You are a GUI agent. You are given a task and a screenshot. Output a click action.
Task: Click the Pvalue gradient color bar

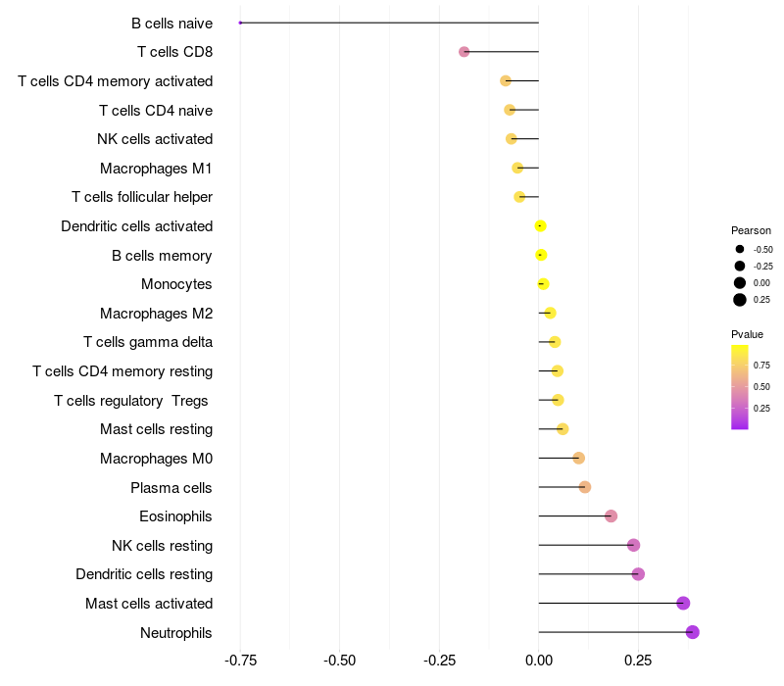pyautogui.click(x=740, y=387)
